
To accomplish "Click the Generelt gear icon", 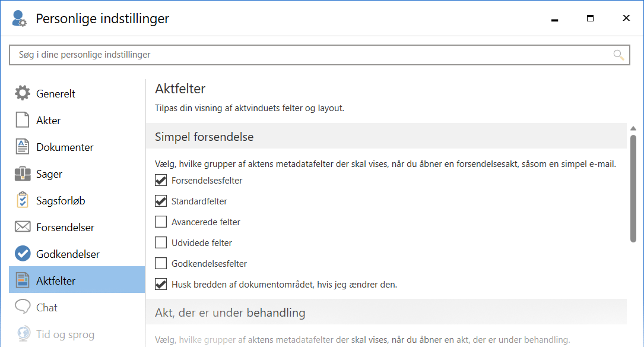I will coord(23,93).
